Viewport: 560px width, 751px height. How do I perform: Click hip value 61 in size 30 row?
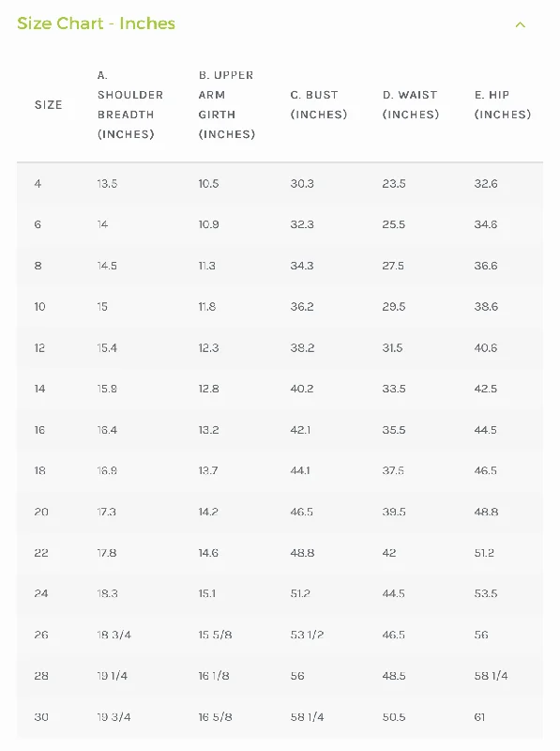coord(479,717)
